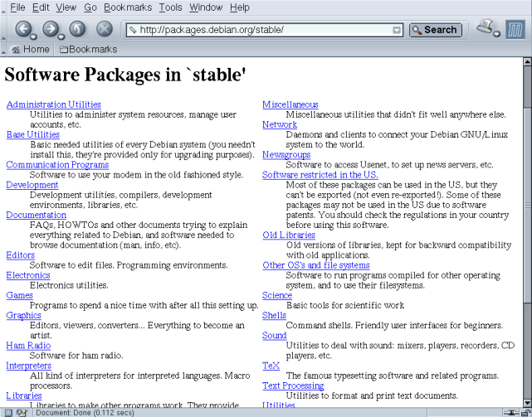Screen dimensions: 532x417
Task: Open the Text Processing link
Action: 293,385
